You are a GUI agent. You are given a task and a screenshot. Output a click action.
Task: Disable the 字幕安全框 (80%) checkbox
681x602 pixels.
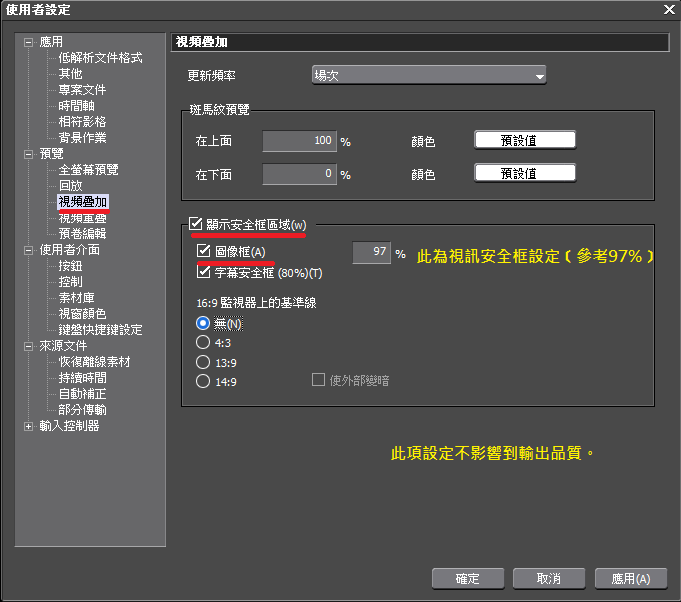click(205, 271)
